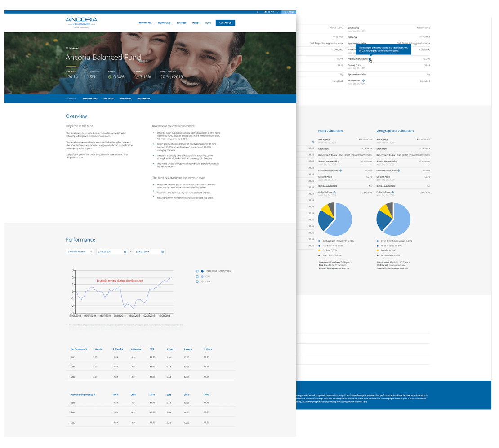Enable the USD currency checkbox

click(x=197, y=282)
